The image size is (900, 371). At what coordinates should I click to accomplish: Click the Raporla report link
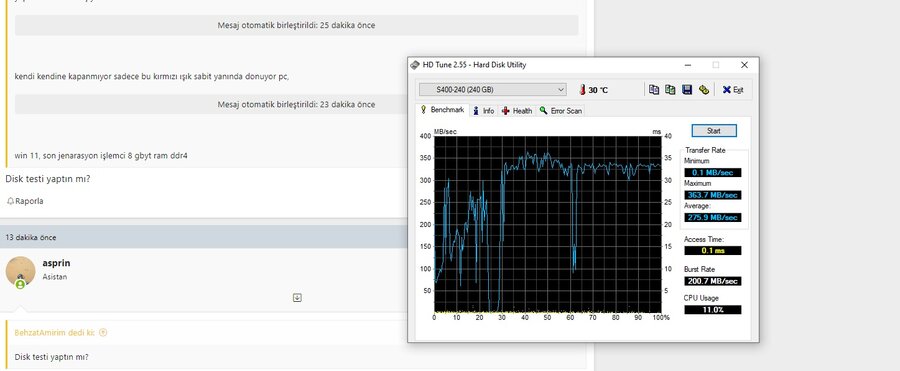25,201
